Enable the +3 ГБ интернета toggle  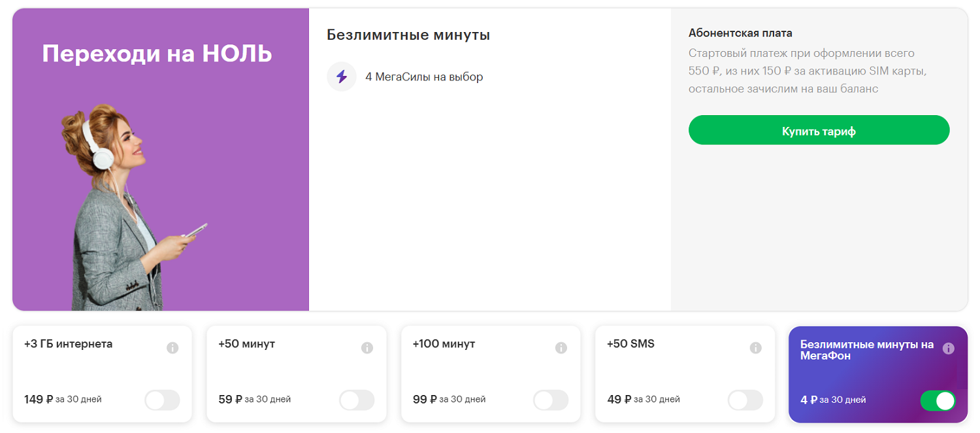pos(162,400)
